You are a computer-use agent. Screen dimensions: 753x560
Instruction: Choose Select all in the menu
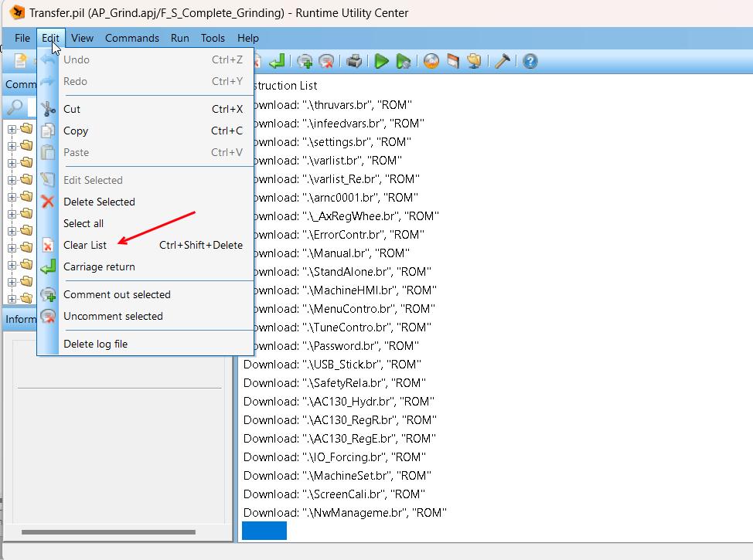coord(145,223)
